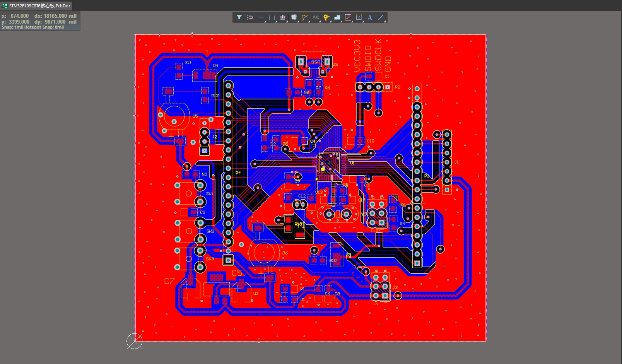Select the SWDIO silkscreen label
622x364 pixels.
(x=368, y=58)
